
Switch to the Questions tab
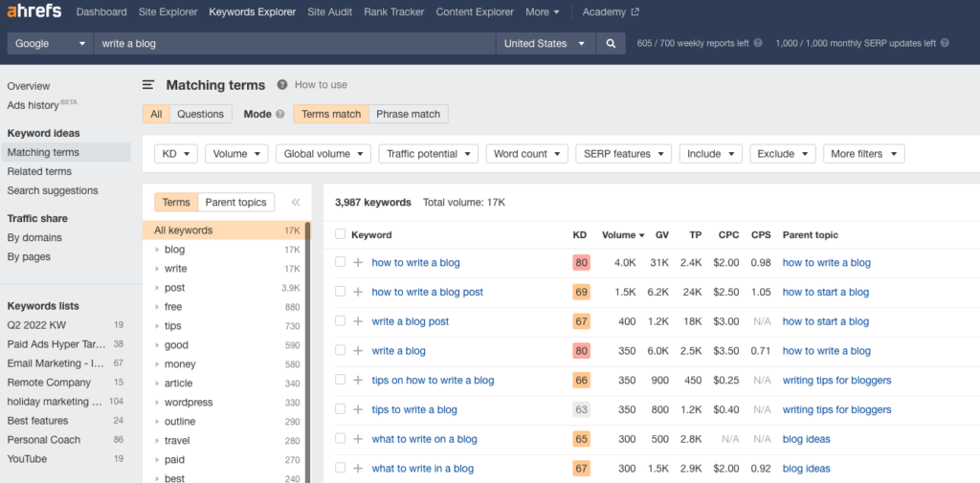coord(200,115)
